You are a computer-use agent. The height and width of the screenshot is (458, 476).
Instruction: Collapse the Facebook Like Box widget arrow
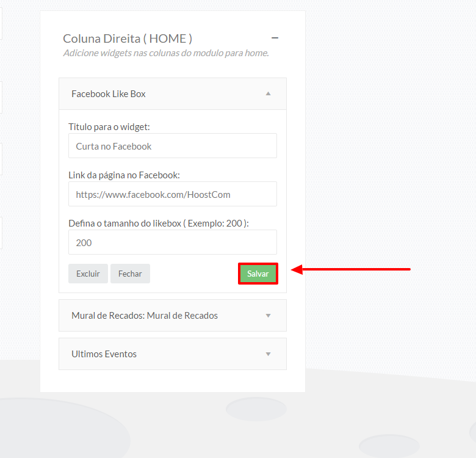(x=268, y=93)
